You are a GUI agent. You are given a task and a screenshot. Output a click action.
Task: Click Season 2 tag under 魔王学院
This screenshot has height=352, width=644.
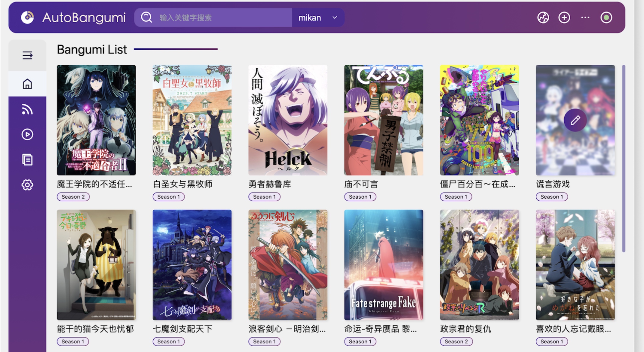(73, 197)
